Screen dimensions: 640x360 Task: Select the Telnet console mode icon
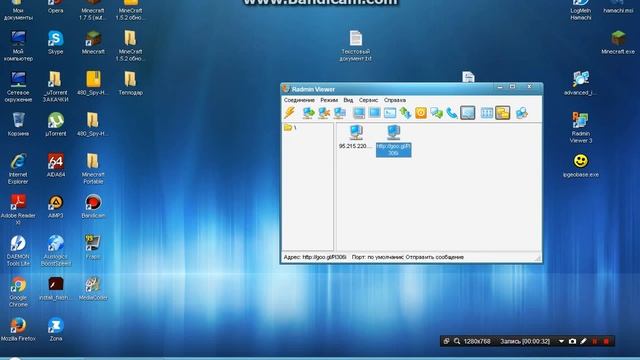point(390,113)
